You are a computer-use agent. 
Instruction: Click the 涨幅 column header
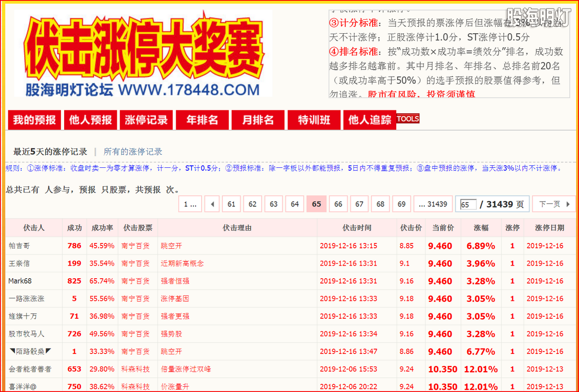click(x=481, y=228)
